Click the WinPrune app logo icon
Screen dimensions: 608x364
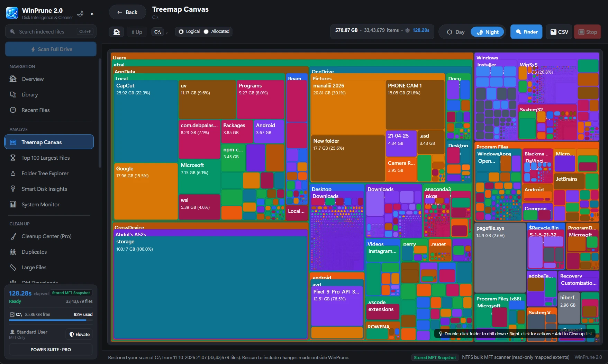(x=12, y=13)
